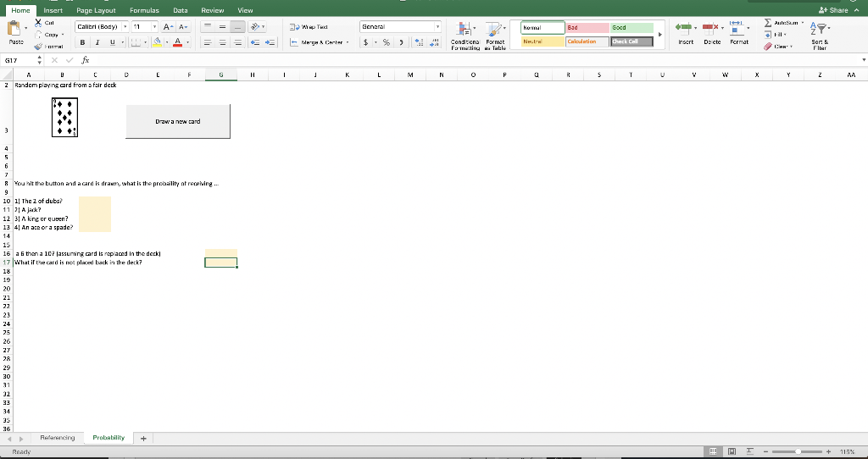The image size is (868, 459).
Task: Activate the Format painter brush
Action: pos(38,47)
